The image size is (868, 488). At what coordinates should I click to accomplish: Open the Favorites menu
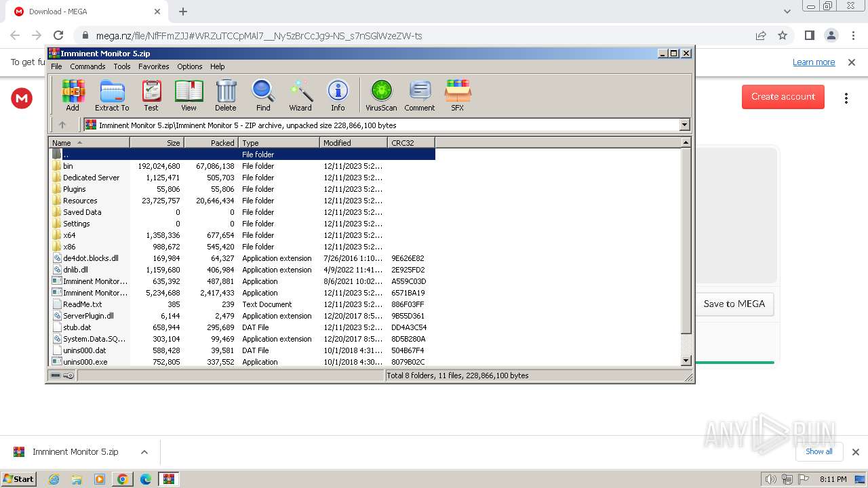[154, 66]
